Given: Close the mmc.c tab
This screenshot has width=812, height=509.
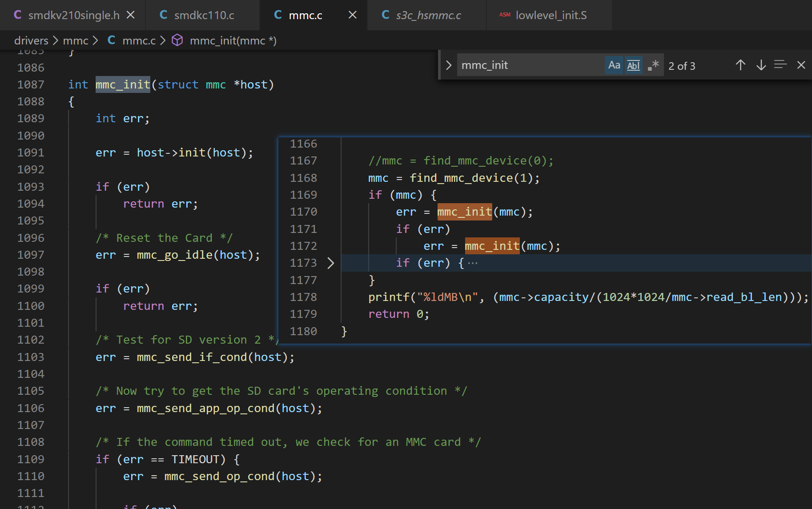Looking at the screenshot, I should pos(353,15).
